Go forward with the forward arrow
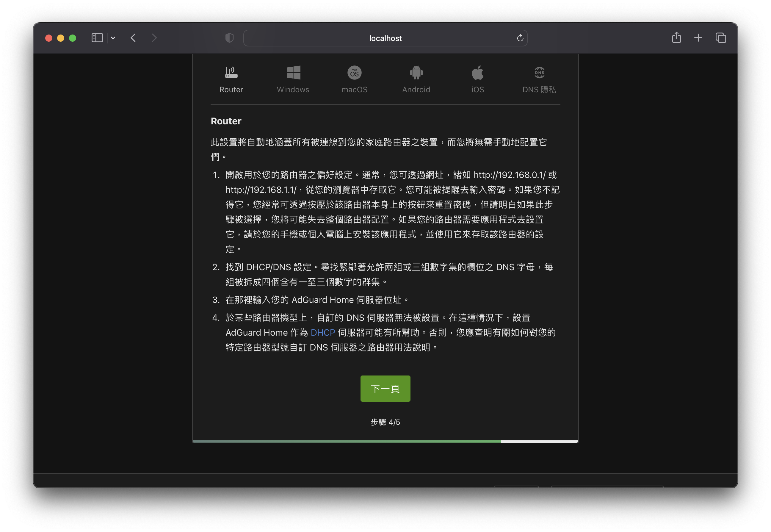Image resolution: width=771 pixels, height=532 pixels. tap(154, 38)
